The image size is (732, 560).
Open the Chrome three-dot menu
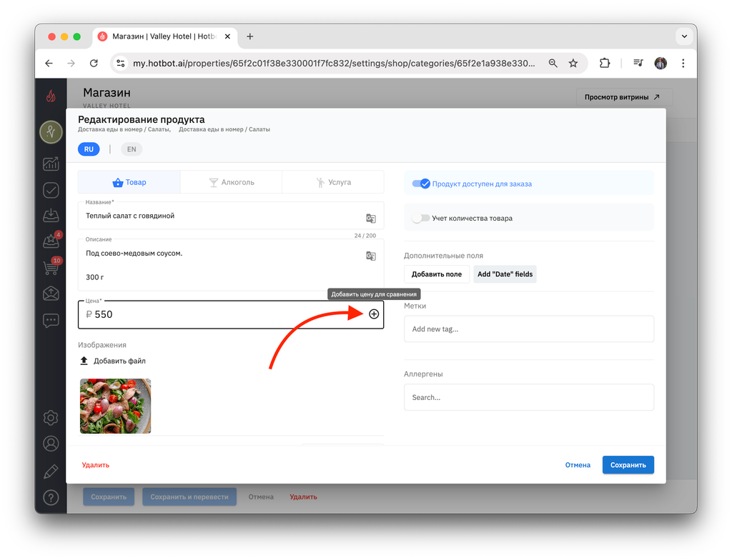pyautogui.click(x=683, y=63)
